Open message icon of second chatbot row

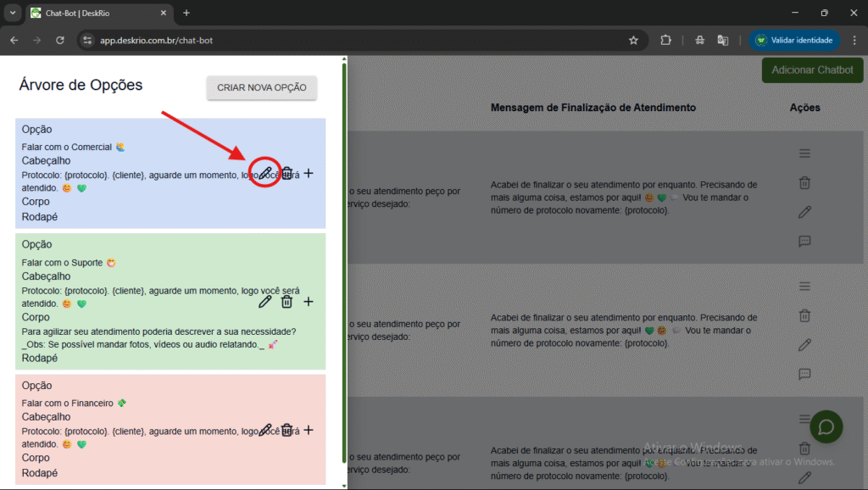click(805, 375)
